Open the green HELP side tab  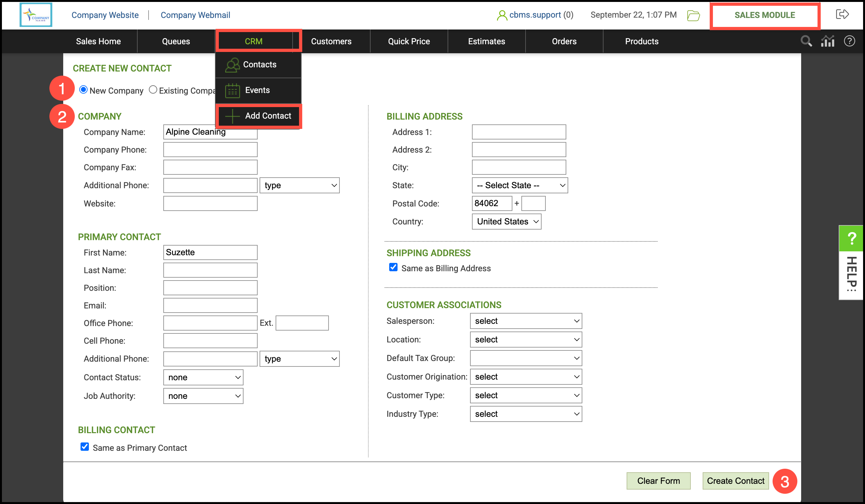point(851,263)
